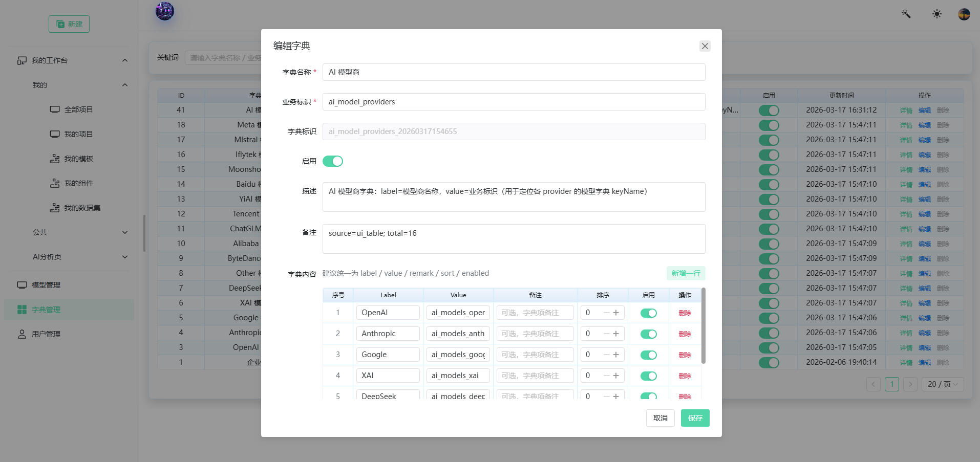Increase the sort value for the OpenAI row
This screenshot has width=980, height=462.
tap(616, 313)
